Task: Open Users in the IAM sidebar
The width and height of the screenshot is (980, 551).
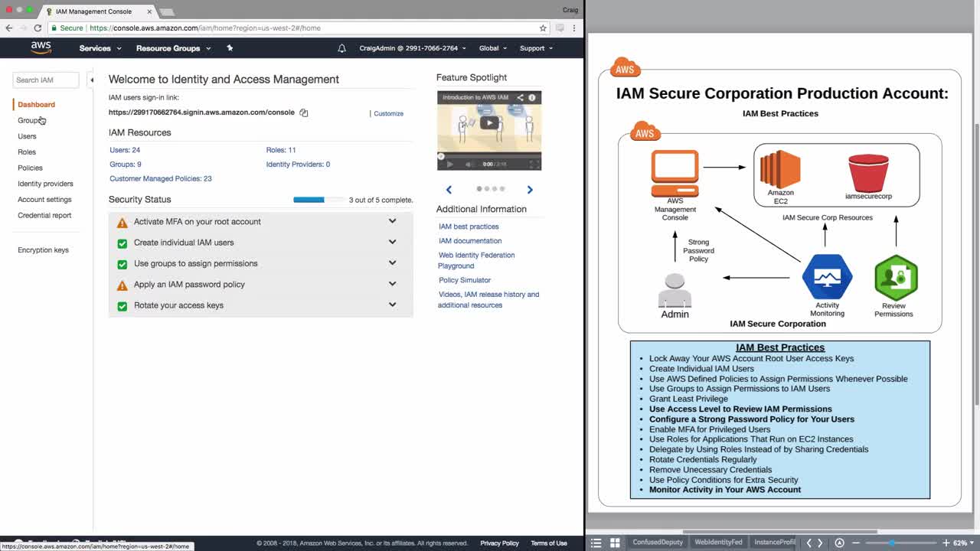Action: 27,136
